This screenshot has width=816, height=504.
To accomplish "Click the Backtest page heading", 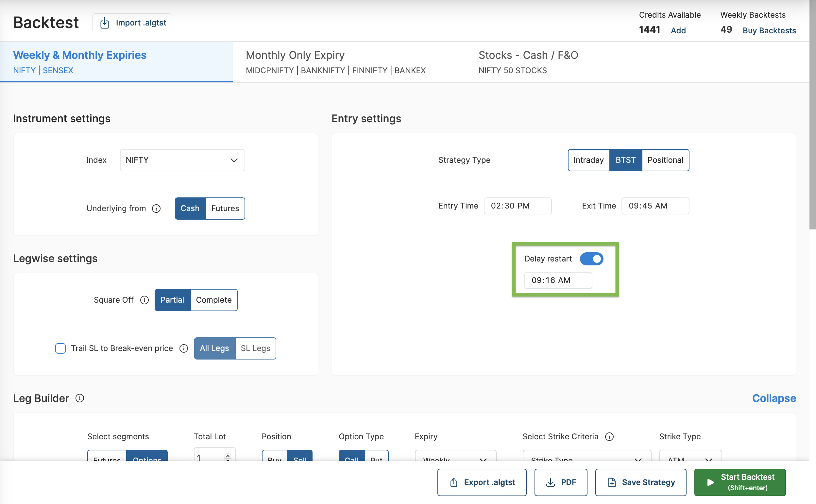I will click(46, 23).
